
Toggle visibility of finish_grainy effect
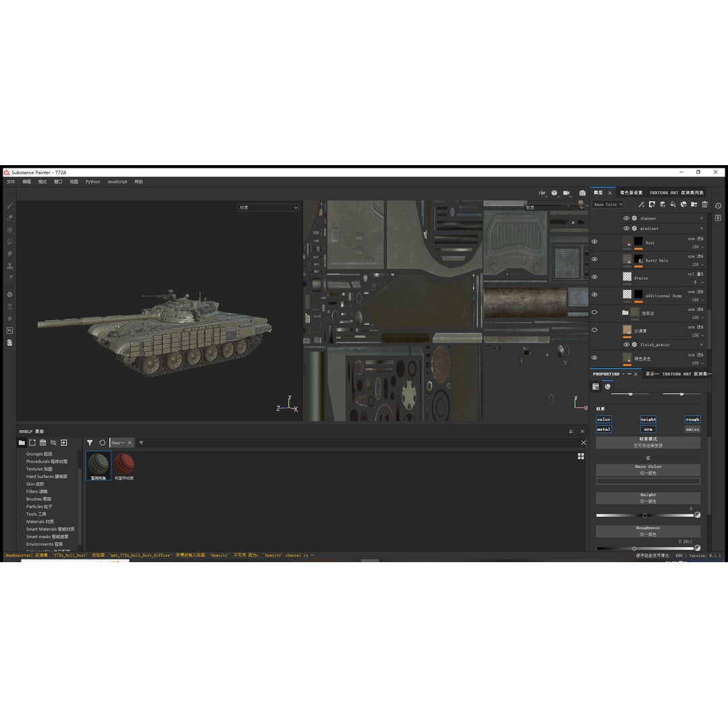[626, 344]
